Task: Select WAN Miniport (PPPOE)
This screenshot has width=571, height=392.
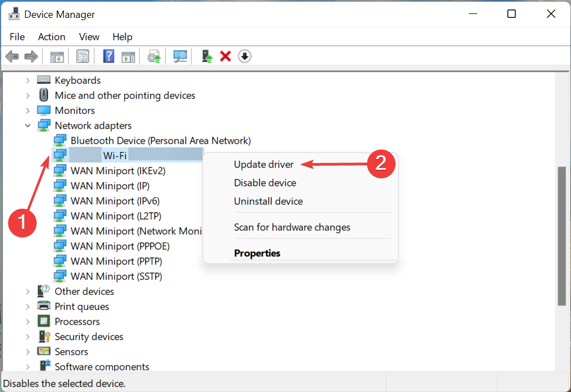Action: (x=120, y=246)
